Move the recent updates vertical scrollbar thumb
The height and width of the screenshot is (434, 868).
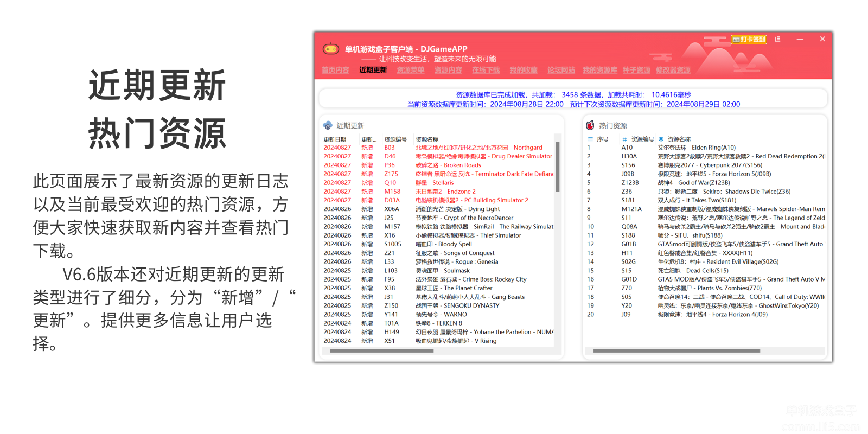pos(558,167)
